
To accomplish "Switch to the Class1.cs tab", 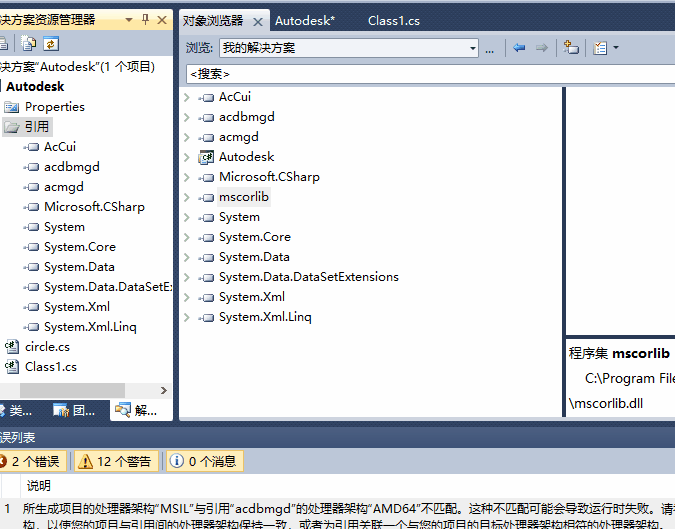I will point(393,21).
